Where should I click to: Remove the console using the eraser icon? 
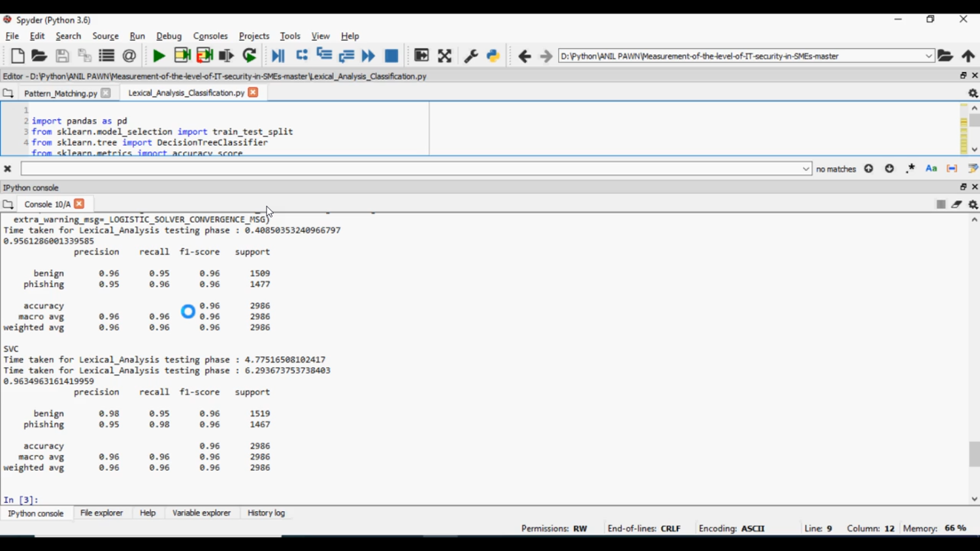956,204
